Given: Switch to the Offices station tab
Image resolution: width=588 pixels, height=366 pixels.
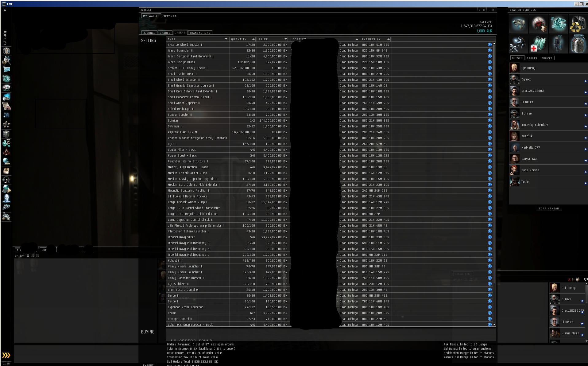Looking at the screenshot, I should point(547,58).
